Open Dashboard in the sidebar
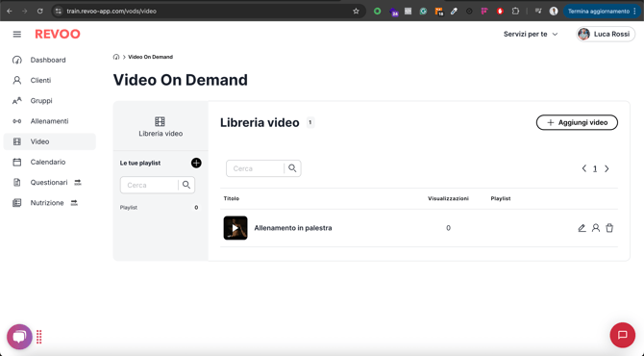 (49, 60)
